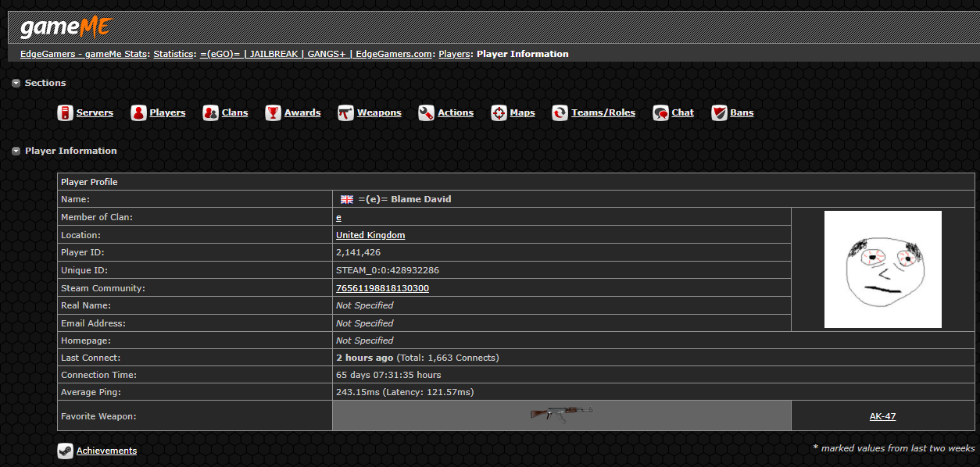The width and height of the screenshot is (980, 467).
Task: Click the Clans section icon
Action: pos(210,113)
